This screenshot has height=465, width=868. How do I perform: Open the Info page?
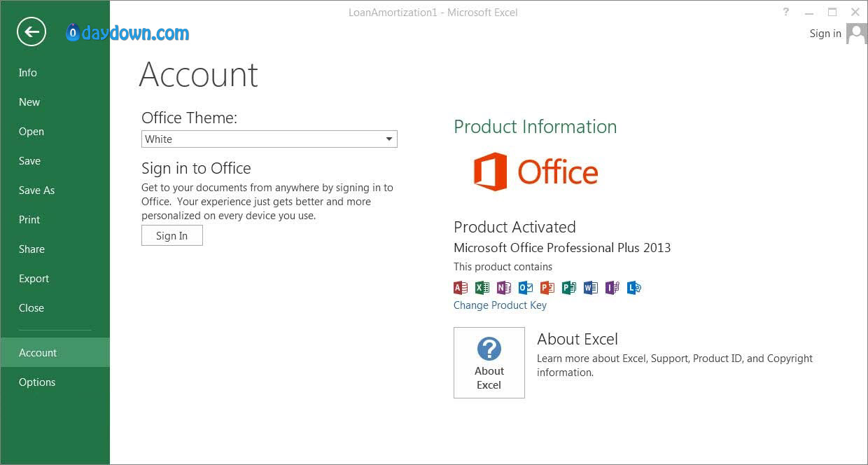55,73
